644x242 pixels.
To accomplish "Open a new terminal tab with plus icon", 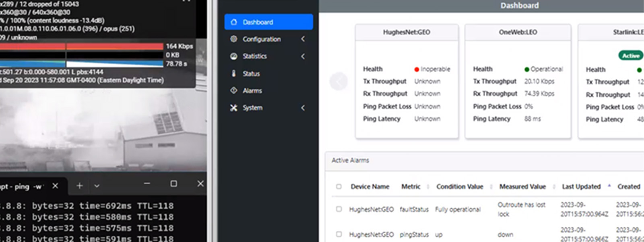I will tap(80, 186).
